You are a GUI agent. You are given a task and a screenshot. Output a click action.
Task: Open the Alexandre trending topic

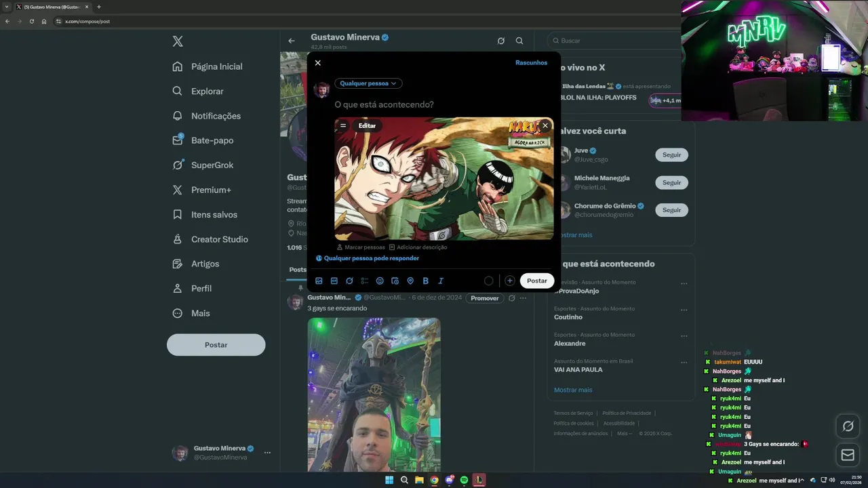570,344
